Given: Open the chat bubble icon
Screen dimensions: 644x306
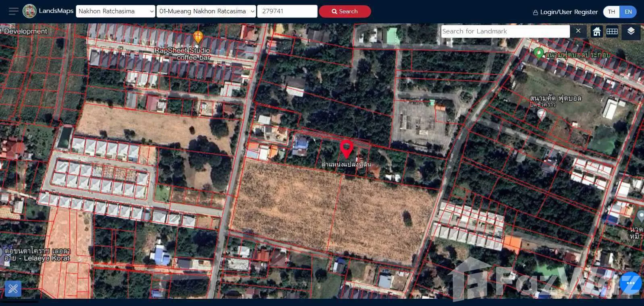Looking at the screenshot, I should [x=631, y=283].
